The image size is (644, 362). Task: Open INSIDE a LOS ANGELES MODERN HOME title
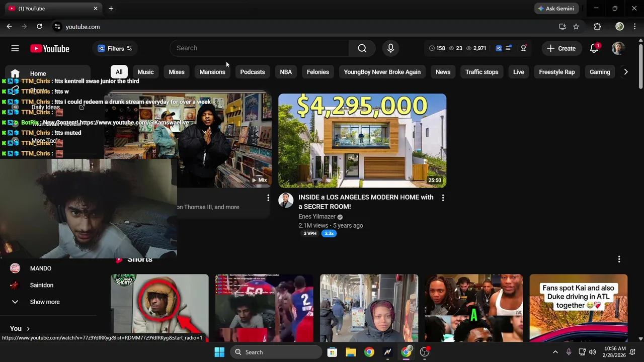click(366, 202)
